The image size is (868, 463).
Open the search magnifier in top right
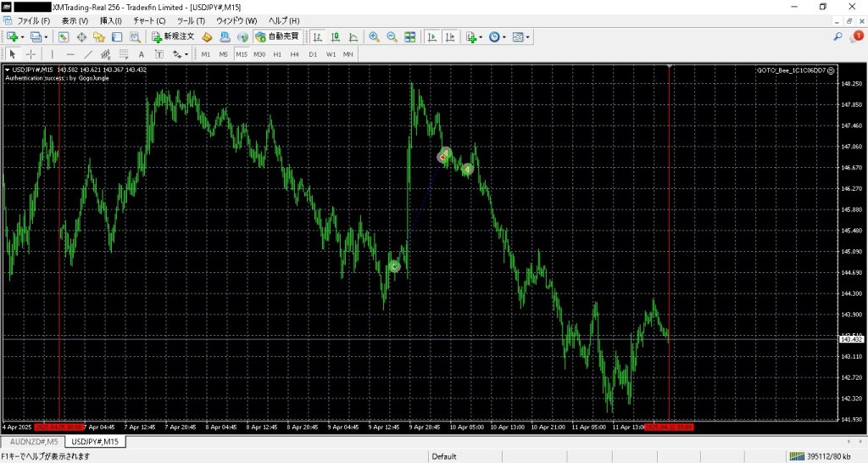837,37
